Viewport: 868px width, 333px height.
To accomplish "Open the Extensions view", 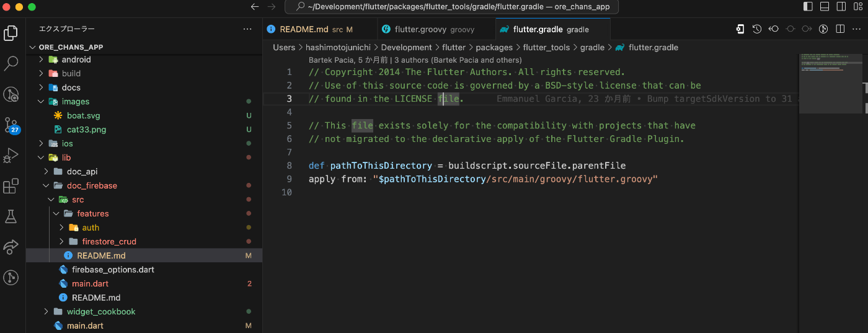I will click(x=11, y=186).
